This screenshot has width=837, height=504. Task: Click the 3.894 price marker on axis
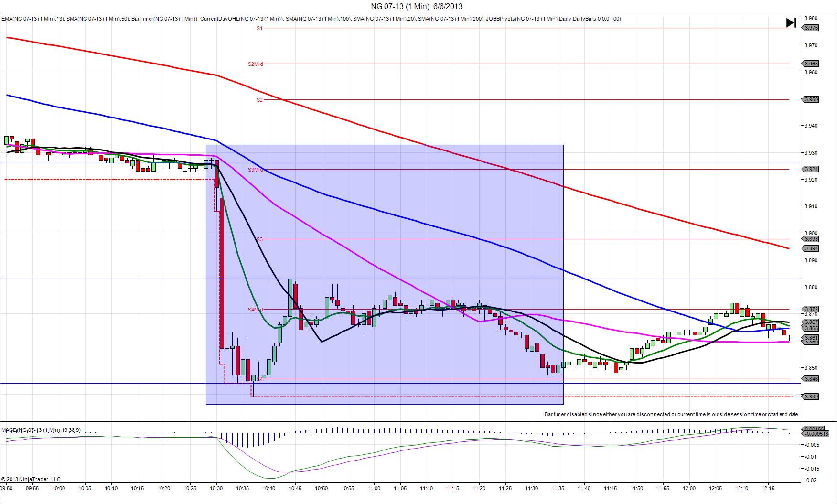click(x=811, y=248)
